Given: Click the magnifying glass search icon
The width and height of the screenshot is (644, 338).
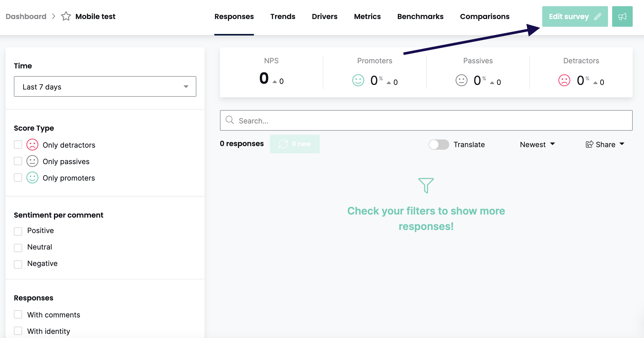Looking at the screenshot, I should pyautogui.click(x=229, y=120).
